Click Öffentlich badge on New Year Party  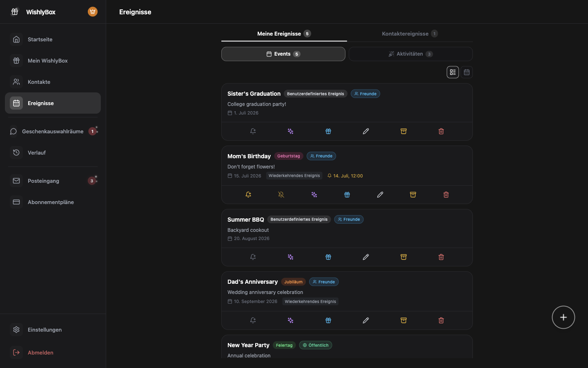pyautogui.click(x=316, y=345)
